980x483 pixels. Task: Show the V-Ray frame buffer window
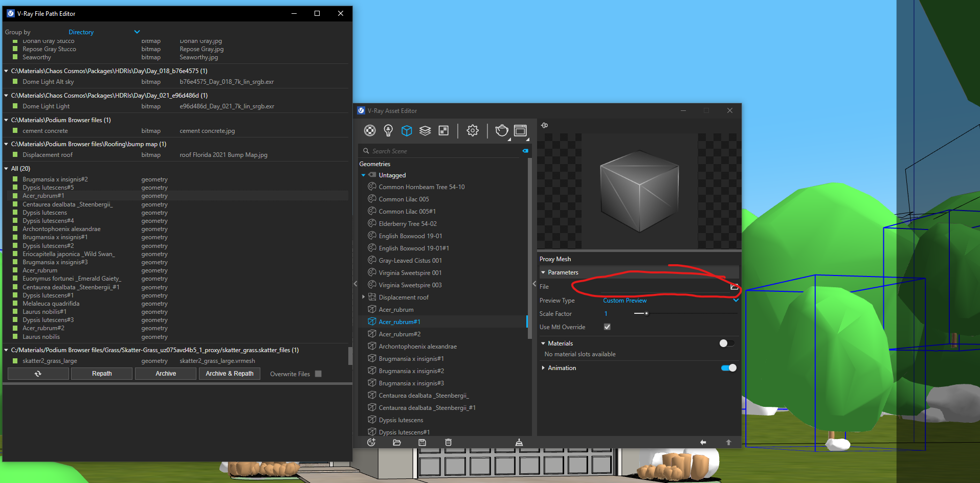520,131
